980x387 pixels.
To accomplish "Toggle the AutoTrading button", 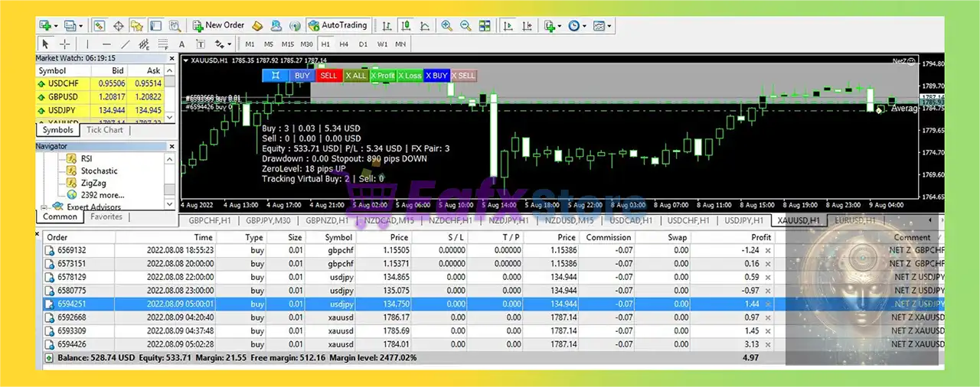I will pos(338,25).
